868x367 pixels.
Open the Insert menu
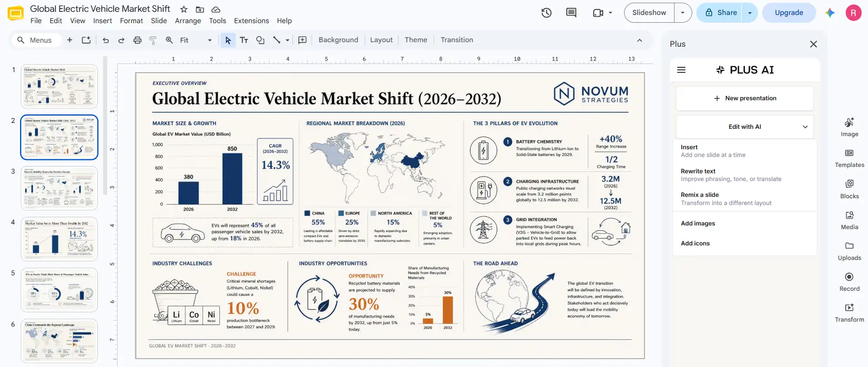click(103, 21)
